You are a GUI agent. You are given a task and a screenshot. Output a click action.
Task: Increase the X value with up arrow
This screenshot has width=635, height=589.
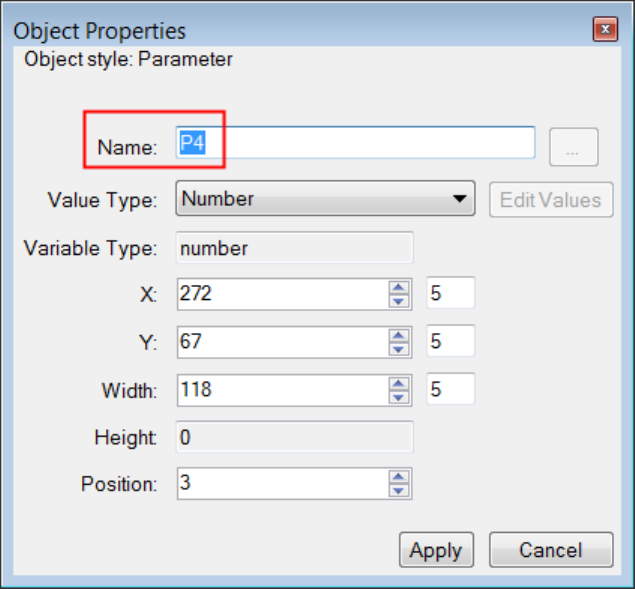(400, 287)
